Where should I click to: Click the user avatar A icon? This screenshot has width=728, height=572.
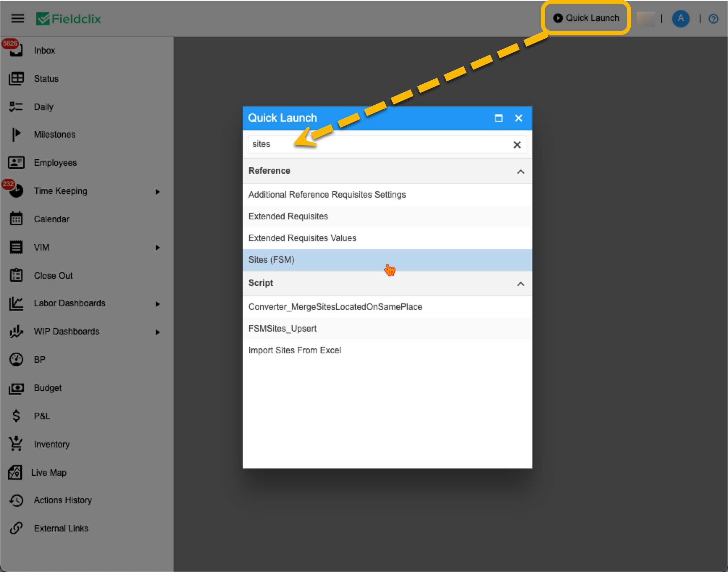(x=681, y=18)
